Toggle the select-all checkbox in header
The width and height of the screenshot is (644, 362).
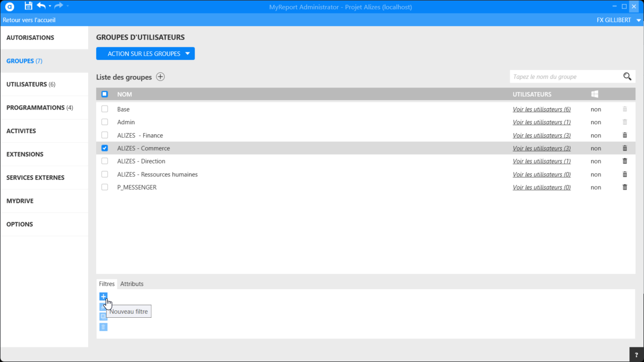(x=105, y=94)
